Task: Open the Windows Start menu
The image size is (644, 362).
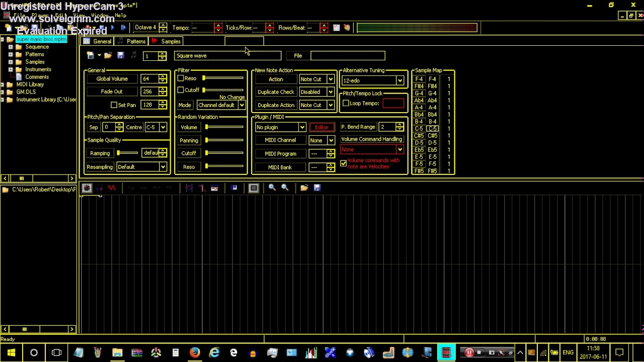Action: 11,352
